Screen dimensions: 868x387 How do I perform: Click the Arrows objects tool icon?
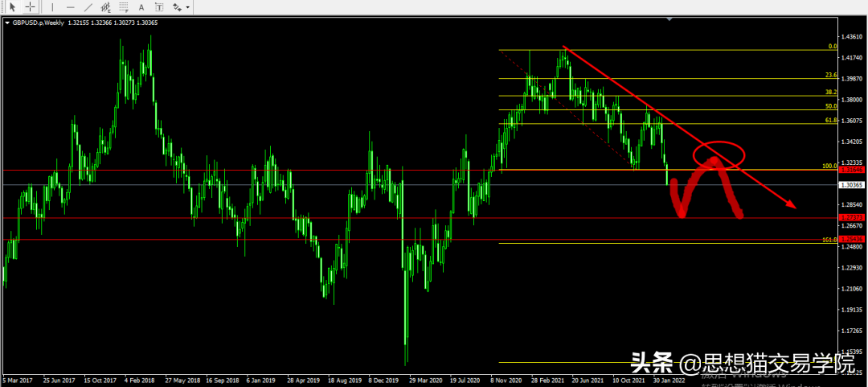point(177,7)
